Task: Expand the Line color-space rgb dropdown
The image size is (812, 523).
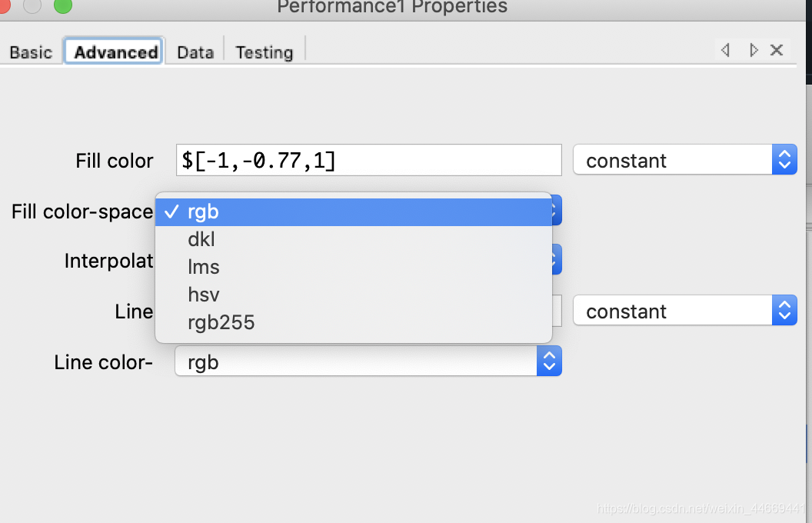Action: (x=368, y=362)
